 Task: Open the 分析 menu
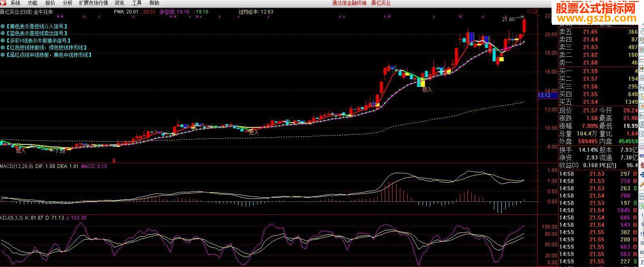67,3
